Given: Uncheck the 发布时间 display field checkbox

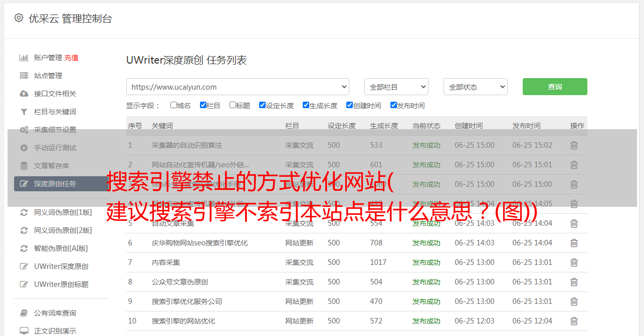Looking at the screenshot, I should [393, 105].
